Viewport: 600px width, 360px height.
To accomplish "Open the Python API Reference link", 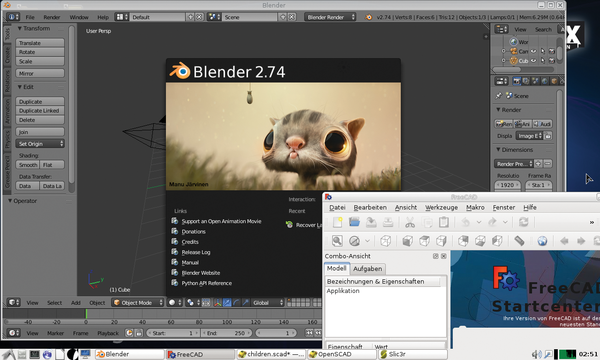I will click(x=207, y=283).
